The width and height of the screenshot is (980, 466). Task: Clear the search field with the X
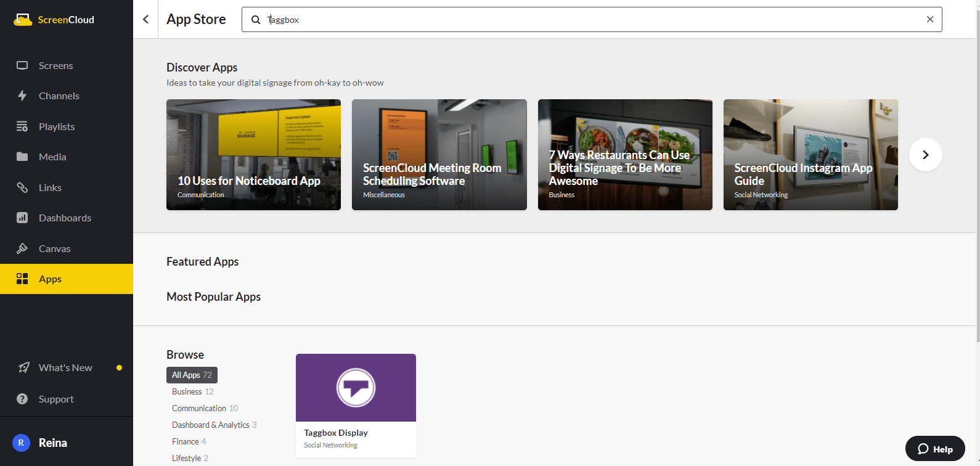(929, 19)
